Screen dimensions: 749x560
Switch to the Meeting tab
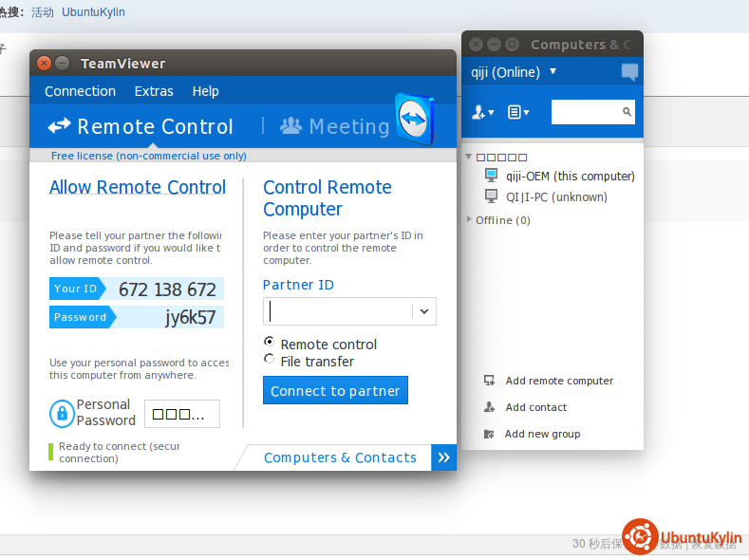tap(335, 126)
